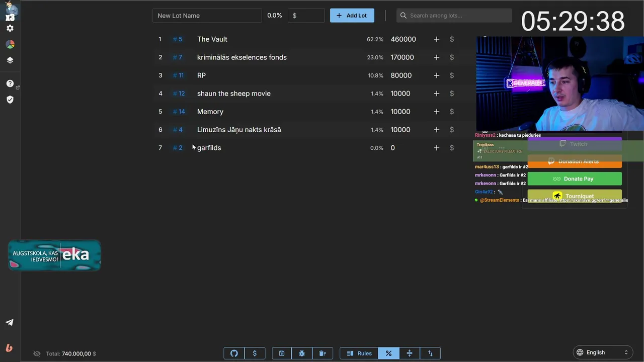
Task: Click the Twitch integration button
Action: pyautogui.click(x=575, y=144)
